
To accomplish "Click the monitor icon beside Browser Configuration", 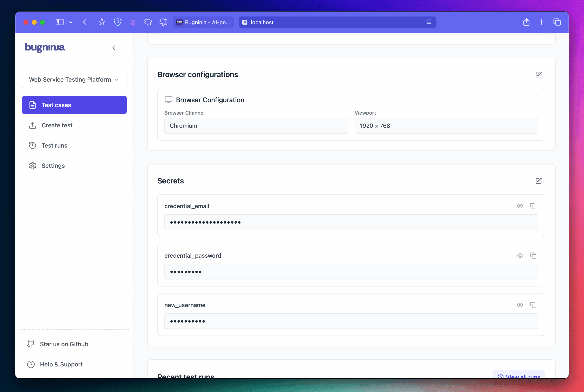I will (168, 100).
